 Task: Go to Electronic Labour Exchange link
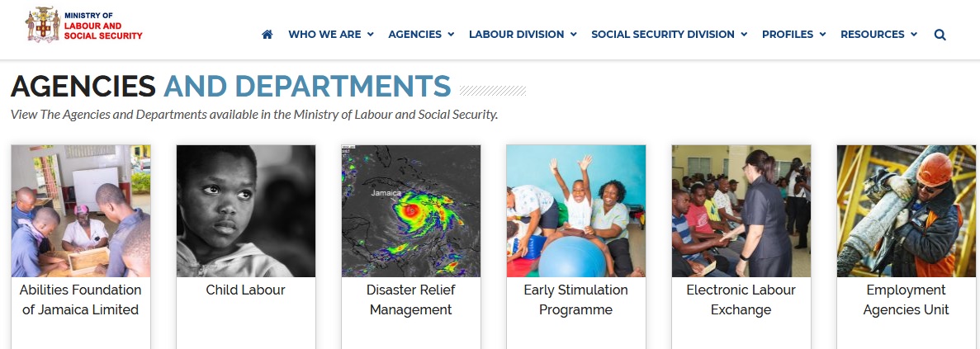741,300
